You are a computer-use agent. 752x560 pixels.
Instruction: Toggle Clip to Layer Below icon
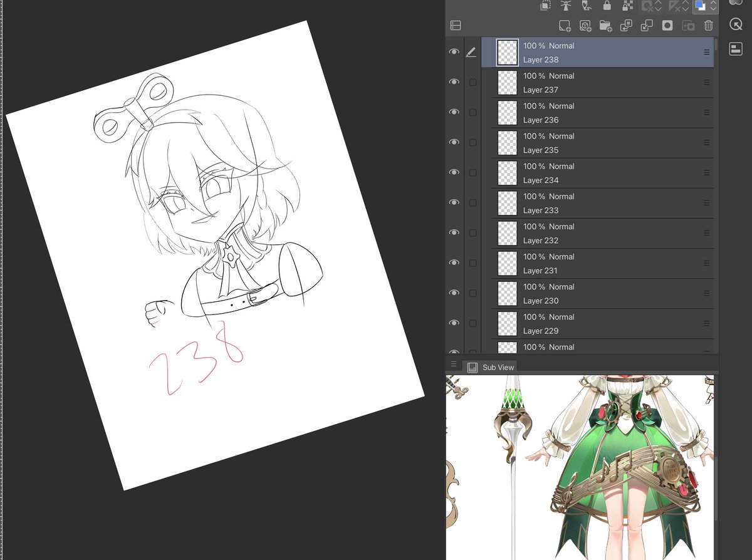[545, 6]
